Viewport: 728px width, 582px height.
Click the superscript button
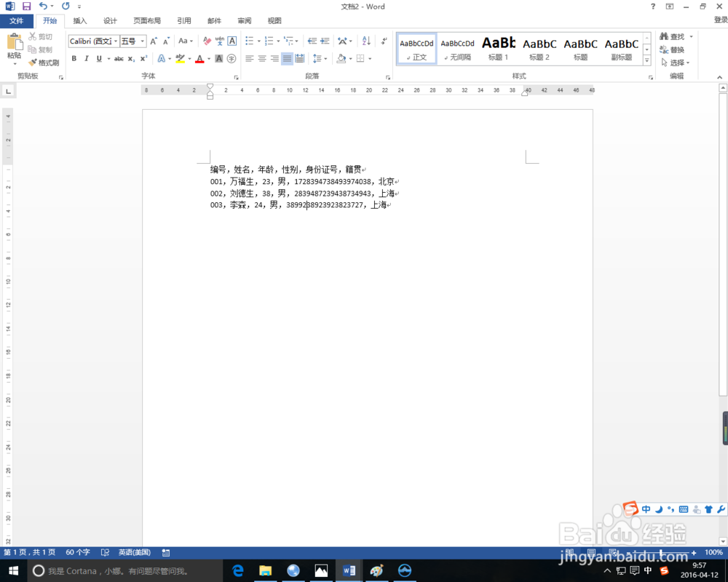[144, 58]
